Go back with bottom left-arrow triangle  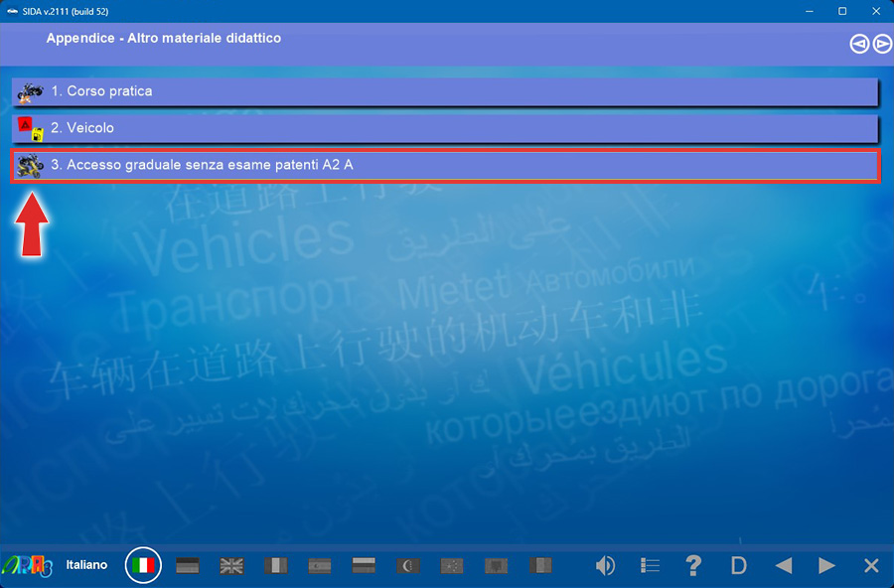pyautogui.click(x=784, y=565)
